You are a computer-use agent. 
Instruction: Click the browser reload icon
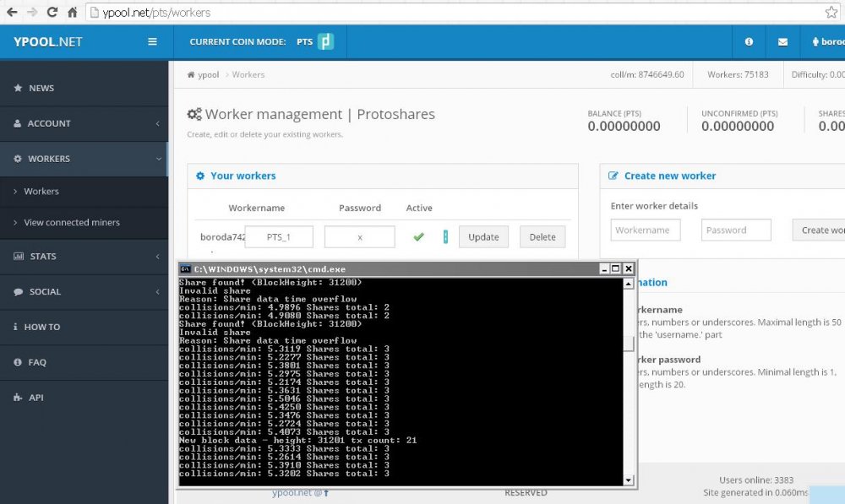tap(52, 13)
